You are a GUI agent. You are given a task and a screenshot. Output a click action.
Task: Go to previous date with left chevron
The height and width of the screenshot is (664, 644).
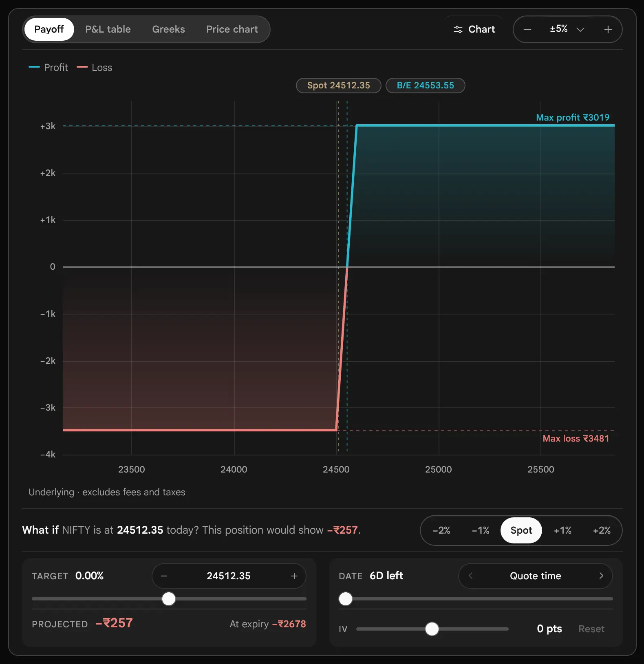click(x=470, y=576)
